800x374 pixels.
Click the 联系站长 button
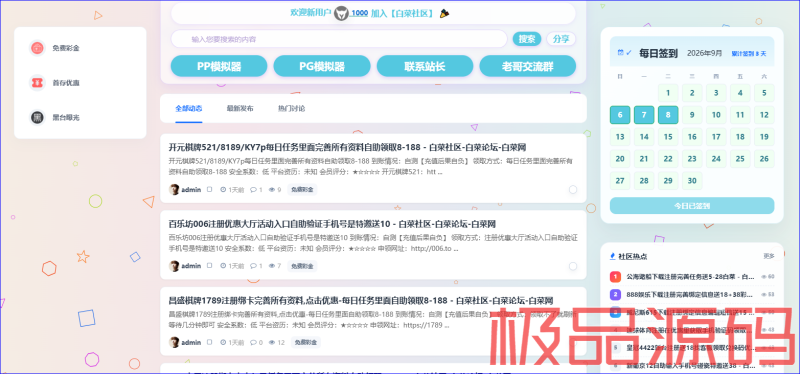[425, 66]
